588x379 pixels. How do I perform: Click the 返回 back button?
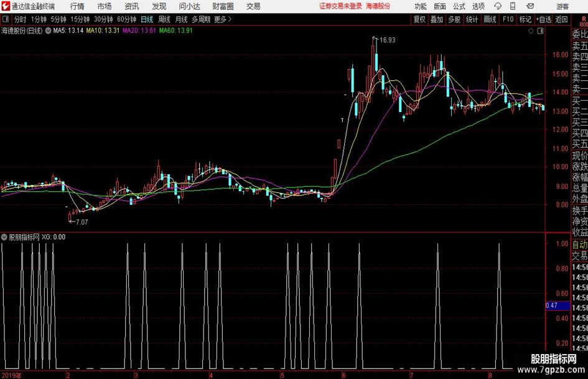561,19
